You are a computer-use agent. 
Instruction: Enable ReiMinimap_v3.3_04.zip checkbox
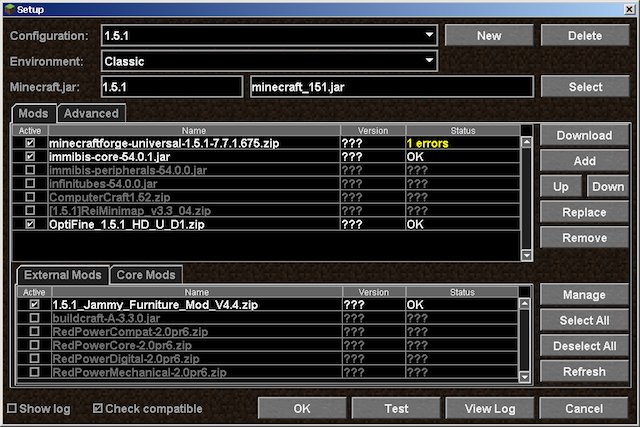[30, 210]
